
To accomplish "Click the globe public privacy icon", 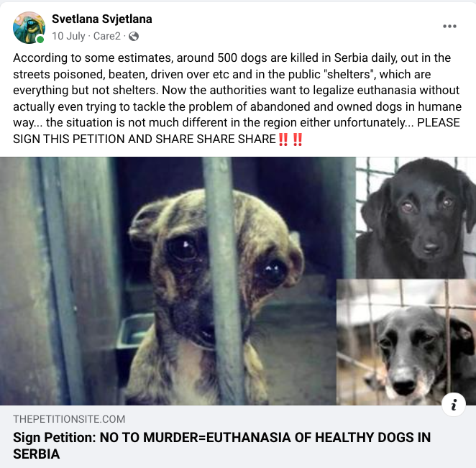I will tap(134, 37).
